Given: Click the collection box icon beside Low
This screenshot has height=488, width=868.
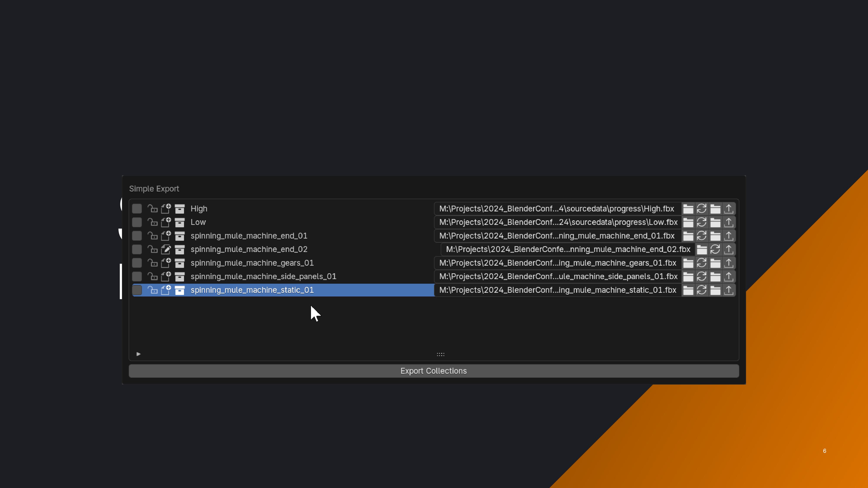Looking at the screenshot, I should coord(180,222).
